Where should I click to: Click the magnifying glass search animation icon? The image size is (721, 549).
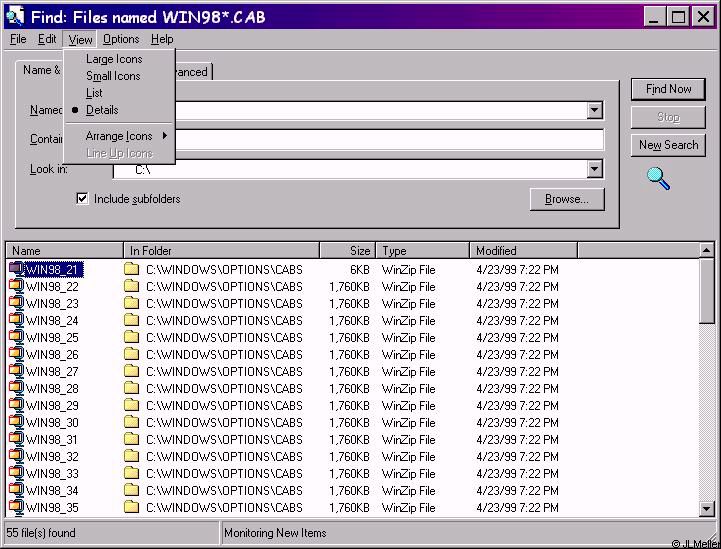click(x=658, y=178)
